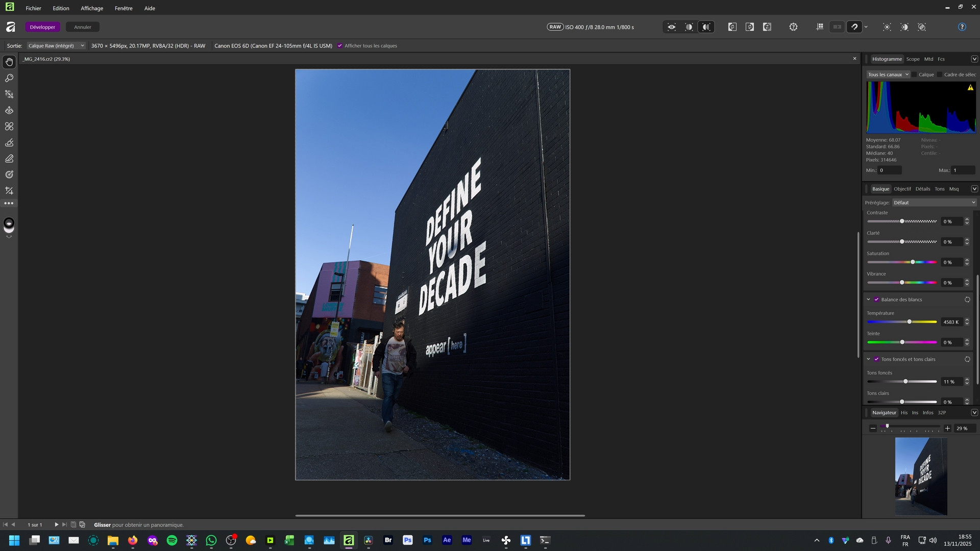This screenshot has height=551, width=980.
Task: Open the assistant settings gear icon
Action: coord(793,27)
